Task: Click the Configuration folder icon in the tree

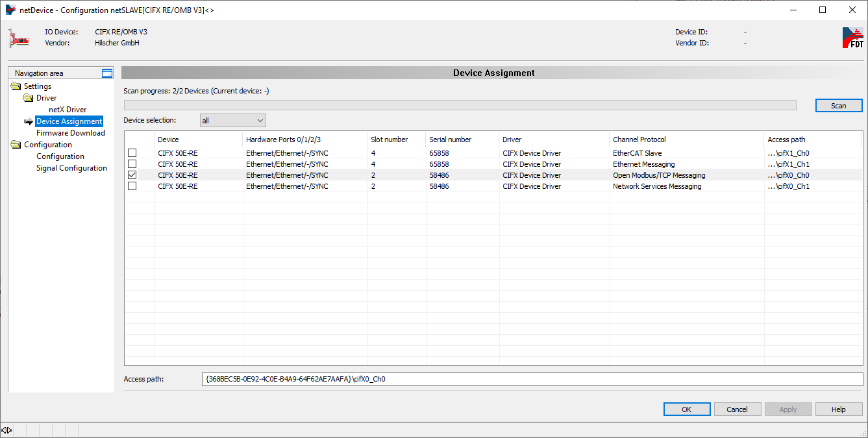Action: pyautogui.click(x=16, y=145)
